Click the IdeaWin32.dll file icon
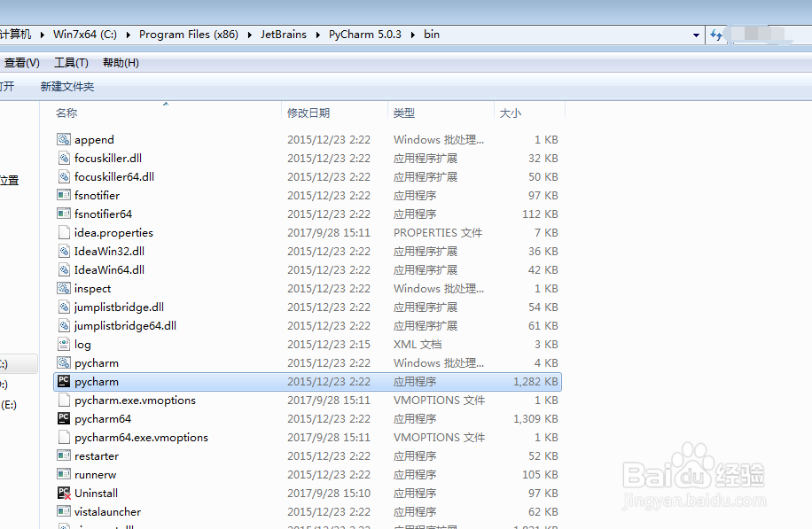 [64, 251]
